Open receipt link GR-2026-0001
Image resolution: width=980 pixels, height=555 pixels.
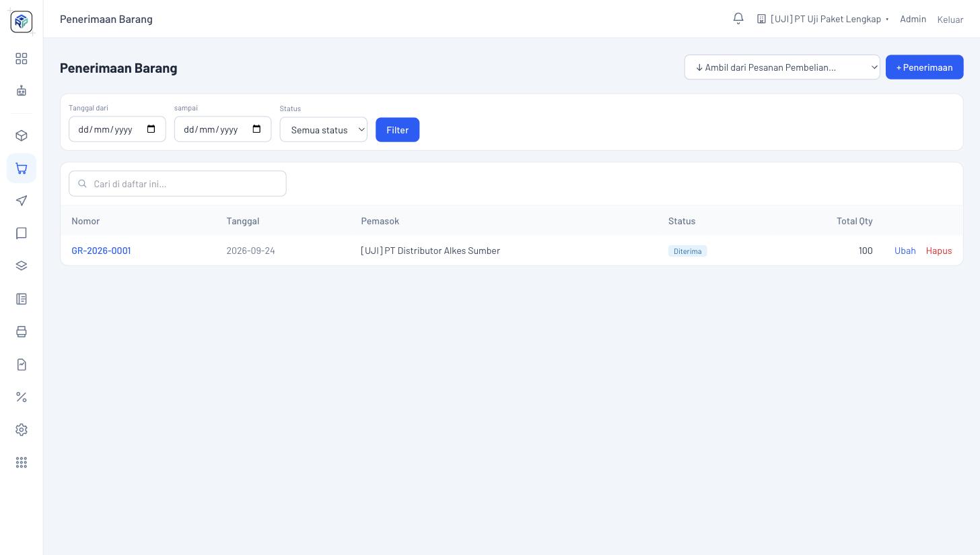click(102, 251)
